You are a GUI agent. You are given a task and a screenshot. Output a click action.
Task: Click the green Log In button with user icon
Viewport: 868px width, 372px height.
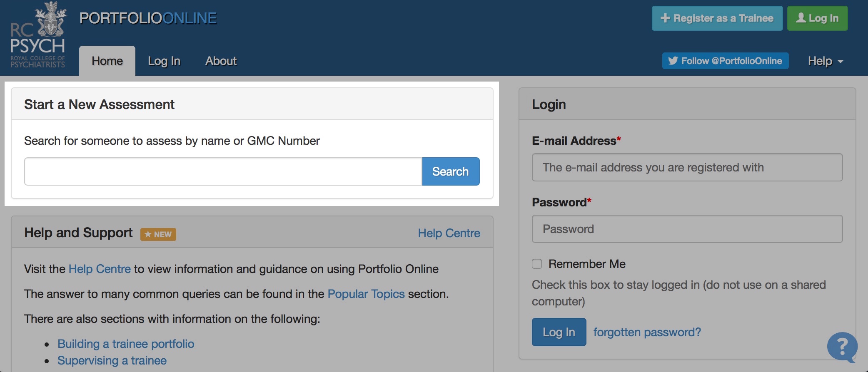click(817, 18)
